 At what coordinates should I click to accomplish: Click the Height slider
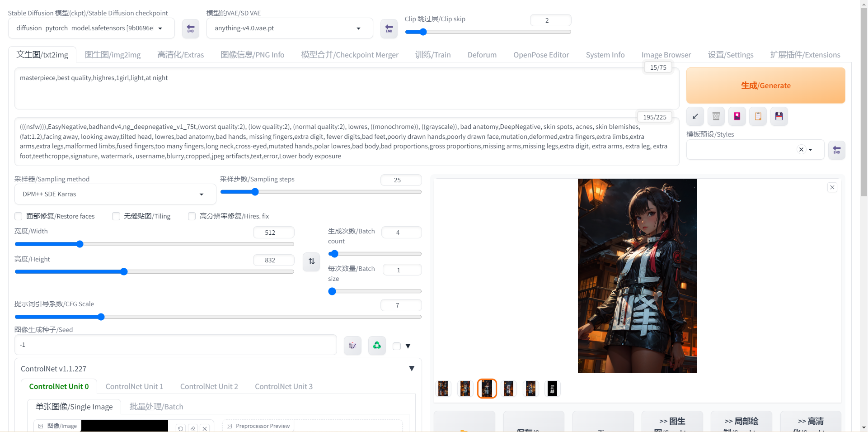click(155, 272)
